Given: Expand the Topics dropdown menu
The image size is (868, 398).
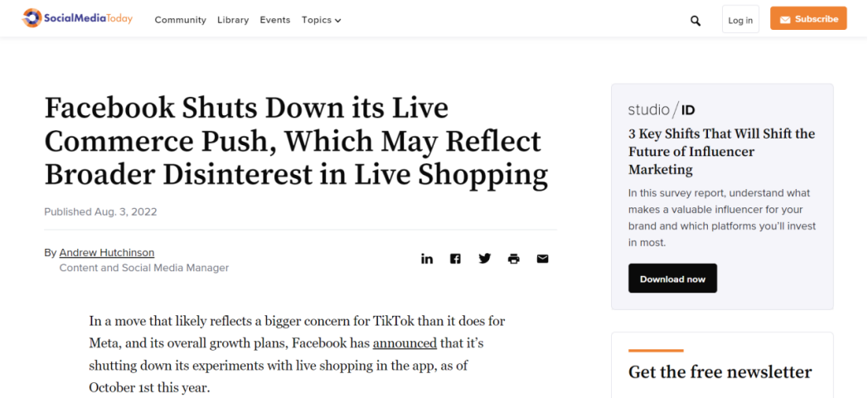Looking at the screenshot, I should tap(321, 20).
